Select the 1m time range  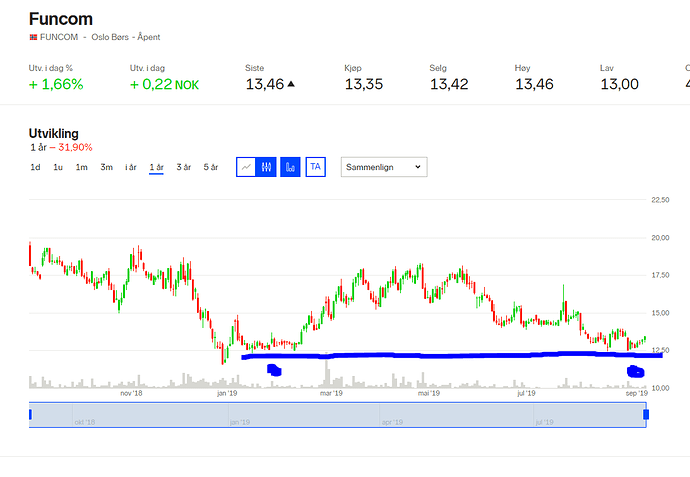tap(81, 167)
